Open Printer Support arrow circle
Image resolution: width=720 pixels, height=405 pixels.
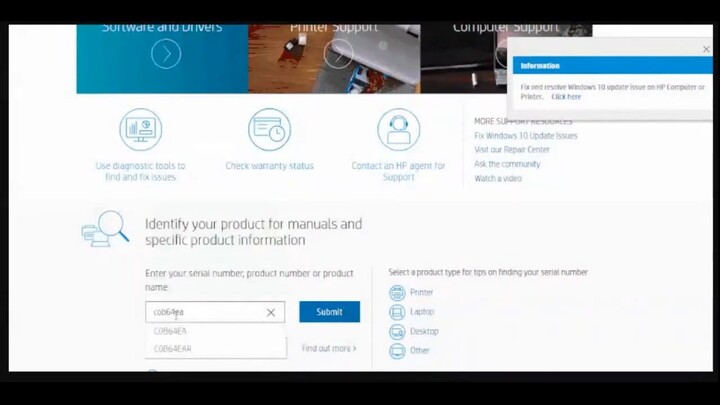(x=338, y=54)
